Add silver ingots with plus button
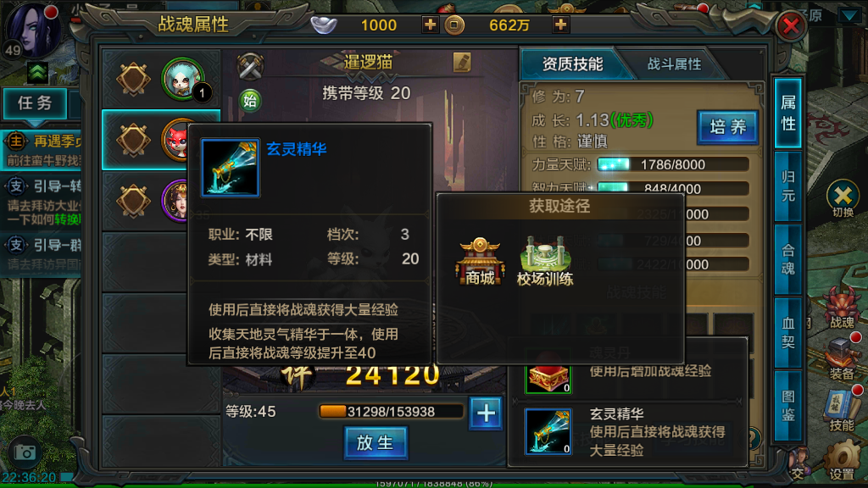The width and height of the screenshot is (868, 488). tap(430, 25)
